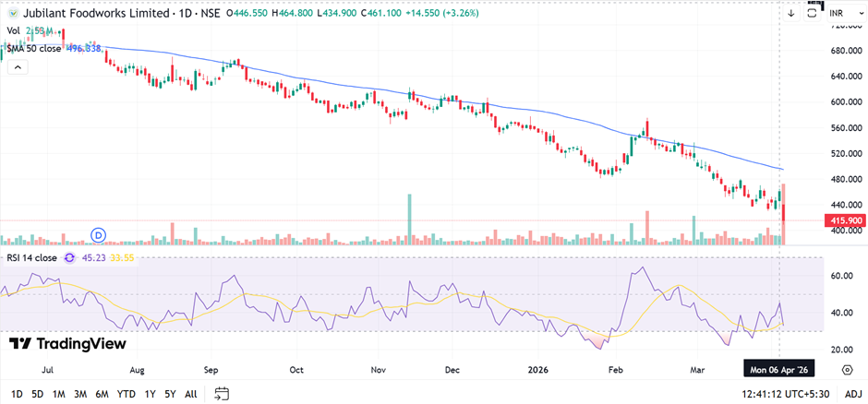
Task: Click the fullscreen frame icon at top right
Action: click(813, 14)
